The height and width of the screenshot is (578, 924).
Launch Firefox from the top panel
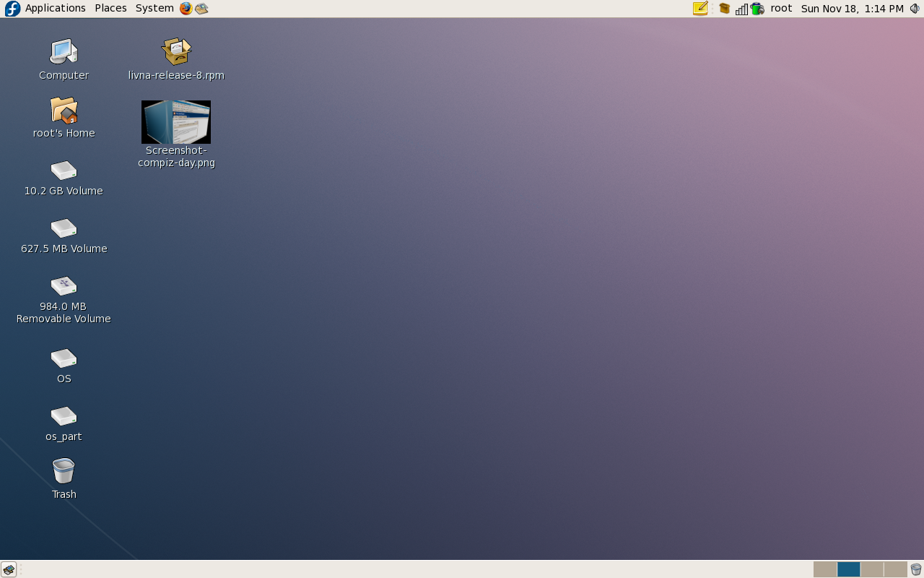coord(186,9)
